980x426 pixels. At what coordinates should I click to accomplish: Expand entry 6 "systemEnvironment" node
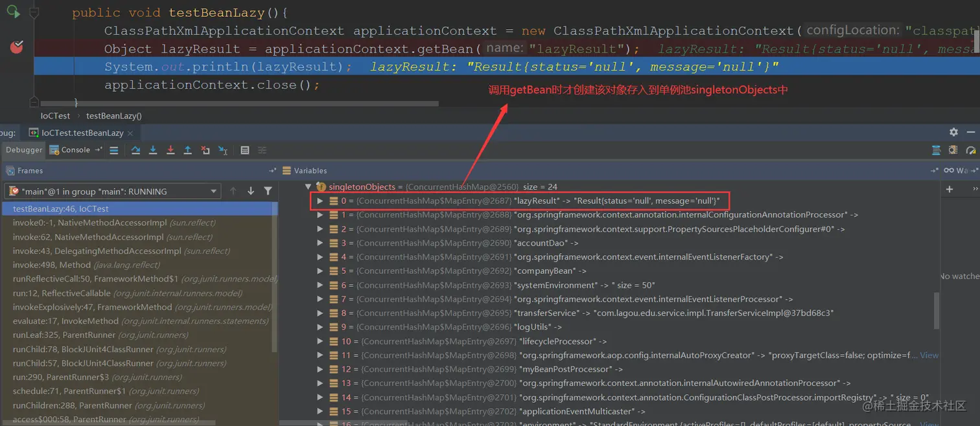(320, 285)
